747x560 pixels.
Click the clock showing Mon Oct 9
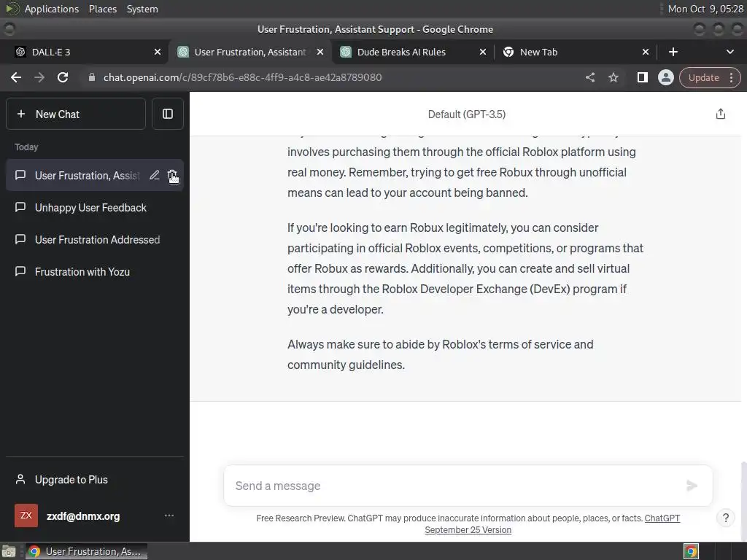click(x=705, y=9)
